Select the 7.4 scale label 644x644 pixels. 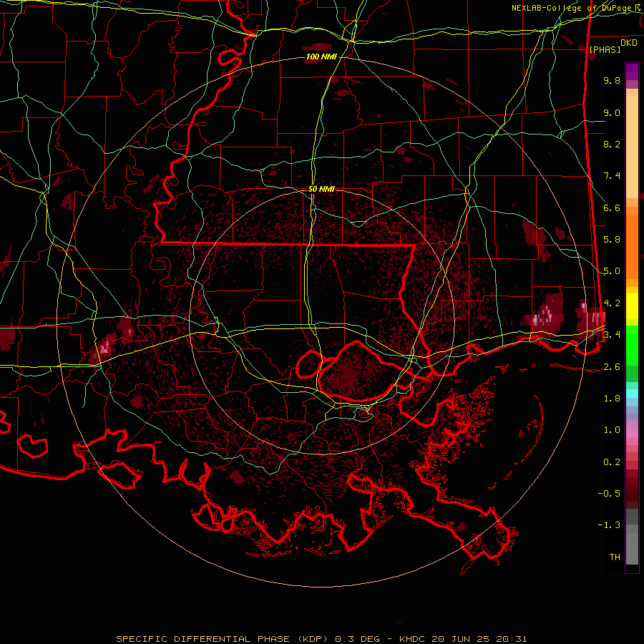pyautogui.click(x=612, y=176)
